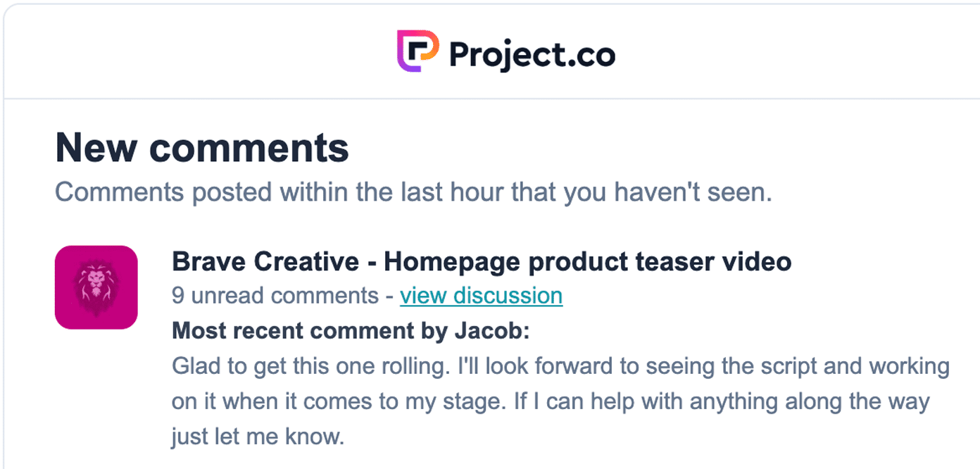The height and width of the screenshot is (469, 980).
Task: Click Homepage product teaser video title text
Action: click(588, 262)
